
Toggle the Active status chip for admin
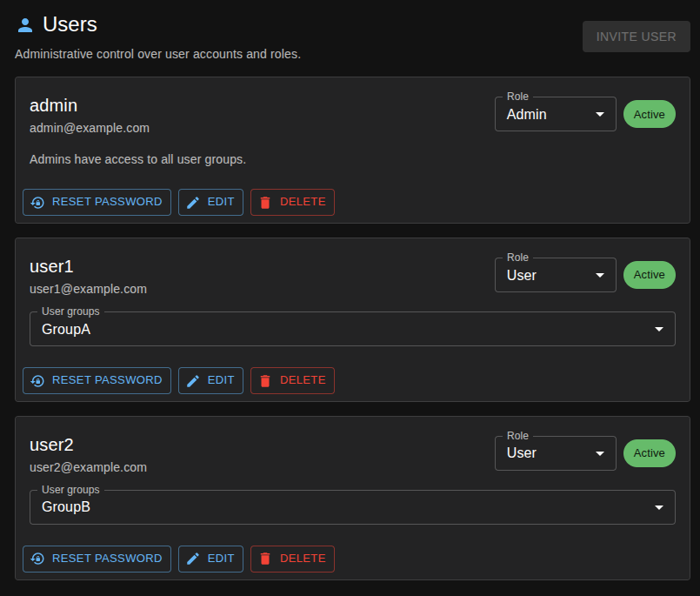649,114
